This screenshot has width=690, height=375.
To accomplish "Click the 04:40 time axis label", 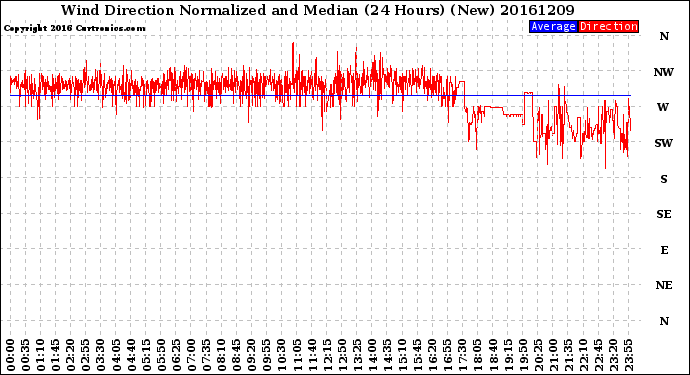I will pos(131,355).
